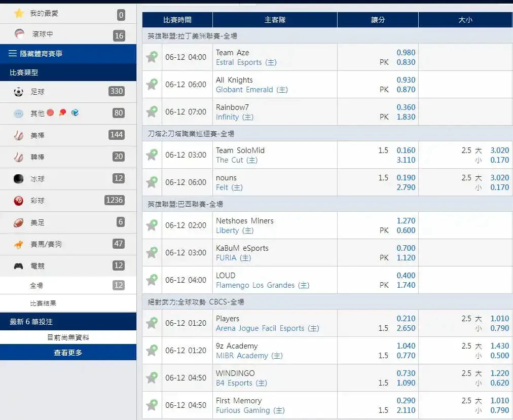
Task: Favorite the Netshoes Miners vs Liberty match
Action: pyautogui.click(x=152, y=225)
